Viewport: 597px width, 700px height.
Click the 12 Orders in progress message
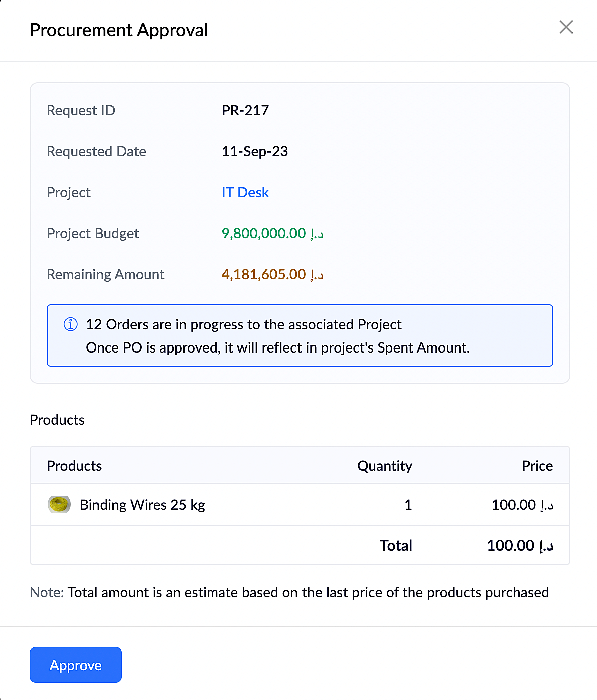(x=243, y=325)
